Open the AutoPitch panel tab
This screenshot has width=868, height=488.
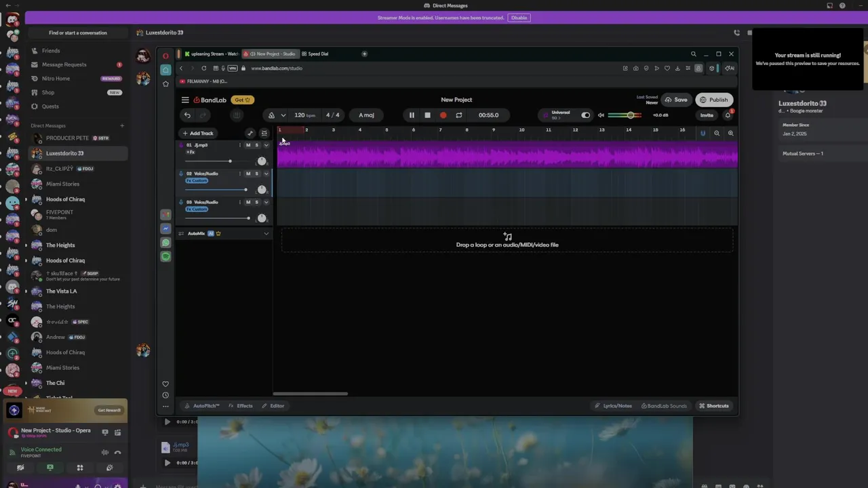(x=203, y=406)
